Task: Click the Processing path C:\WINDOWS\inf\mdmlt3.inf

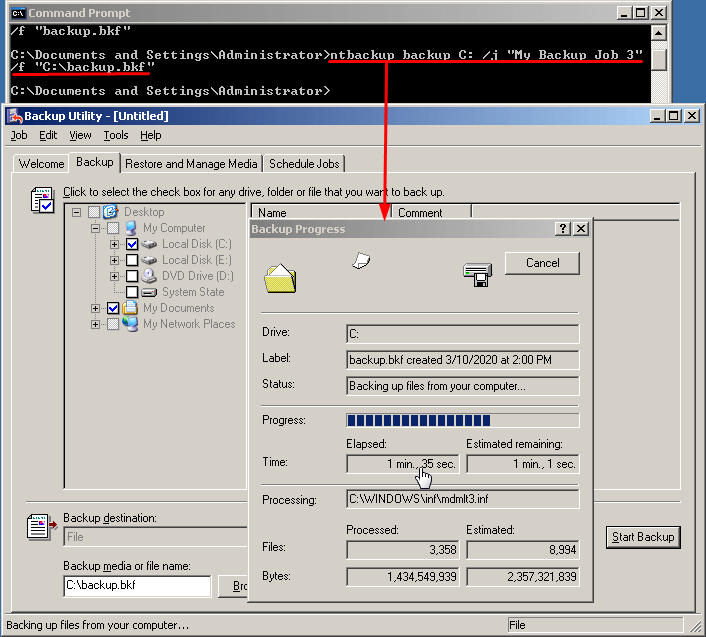Action: click(462, 499)
